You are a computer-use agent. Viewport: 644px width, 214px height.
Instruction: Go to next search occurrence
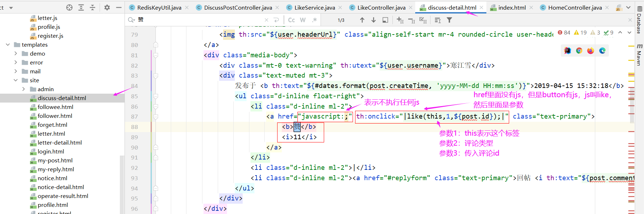[x=374, y=20]
